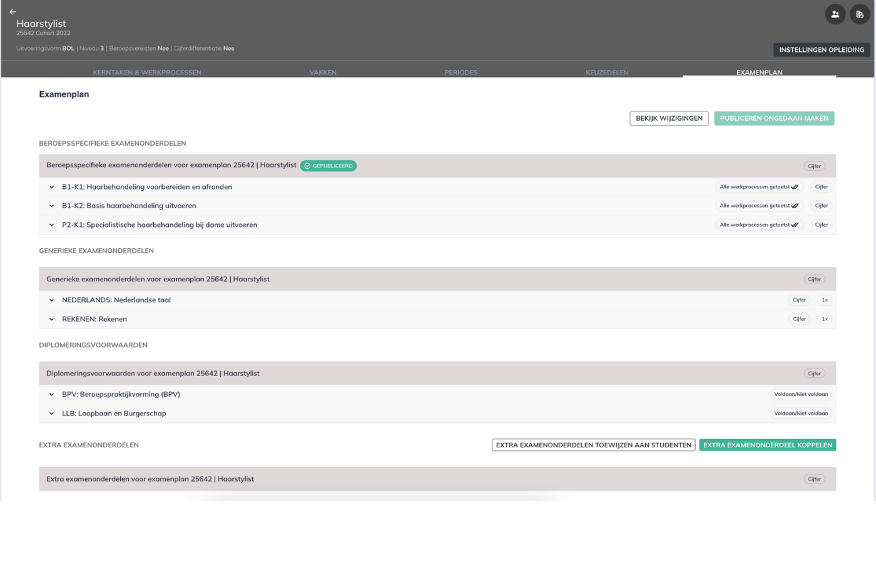Click 'Alle werkprocessen getoetst' chip on B1-K2
The image size is (876, 588).
click(759, 206)
